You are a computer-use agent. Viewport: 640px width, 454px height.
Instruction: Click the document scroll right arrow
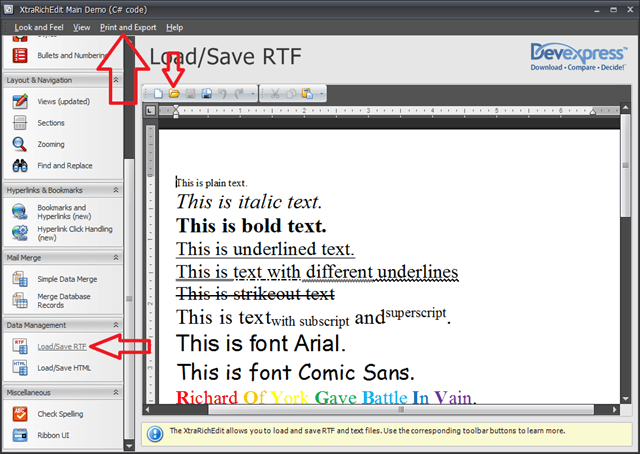click(x=615, y=409)
